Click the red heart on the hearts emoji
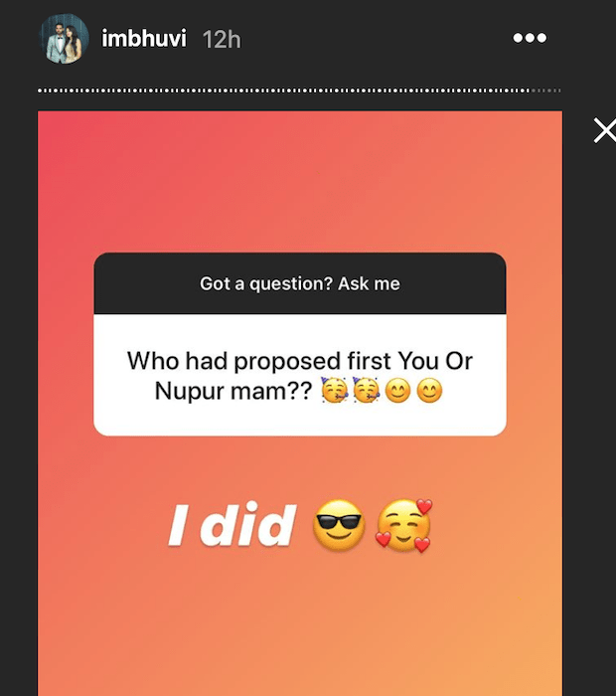Screen dimensions: 616x696 (424, 508)
